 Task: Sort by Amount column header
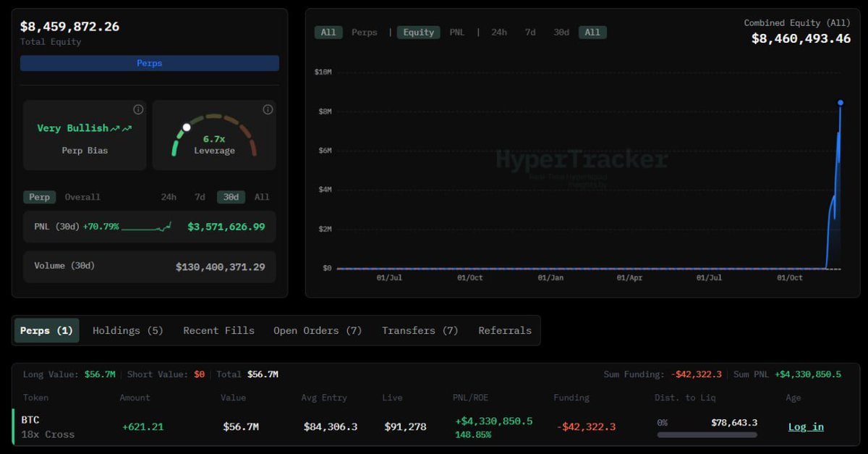tap(135, 398)
